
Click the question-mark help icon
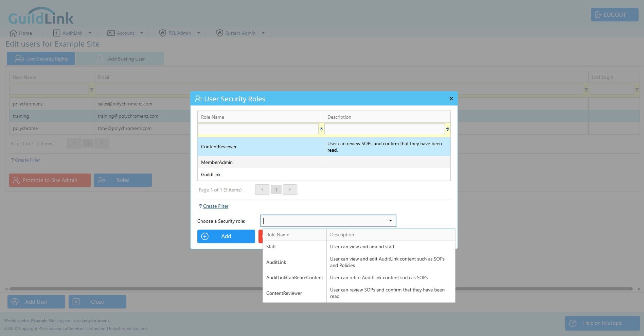573,323
